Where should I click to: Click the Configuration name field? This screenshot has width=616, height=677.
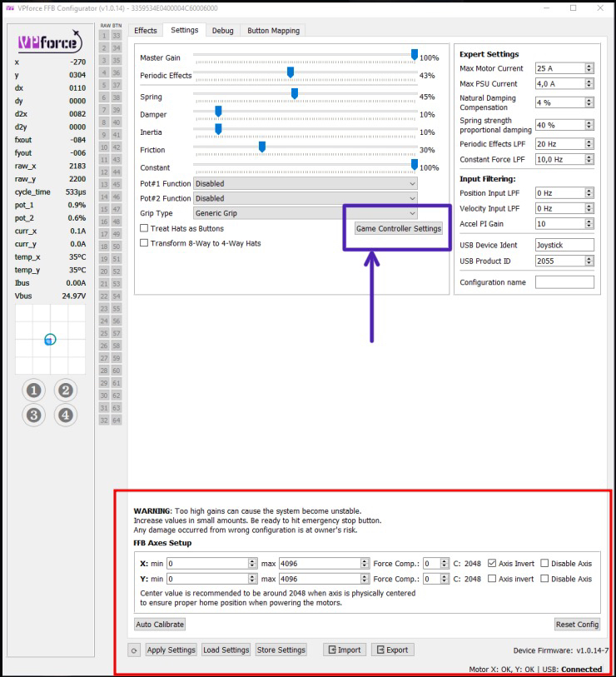click(564, 282)
